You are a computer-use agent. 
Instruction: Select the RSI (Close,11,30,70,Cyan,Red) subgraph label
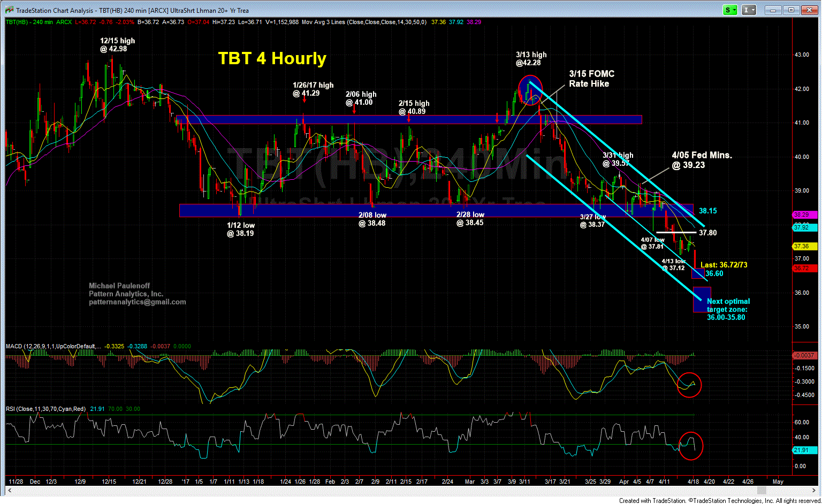[x=45, y=409]
